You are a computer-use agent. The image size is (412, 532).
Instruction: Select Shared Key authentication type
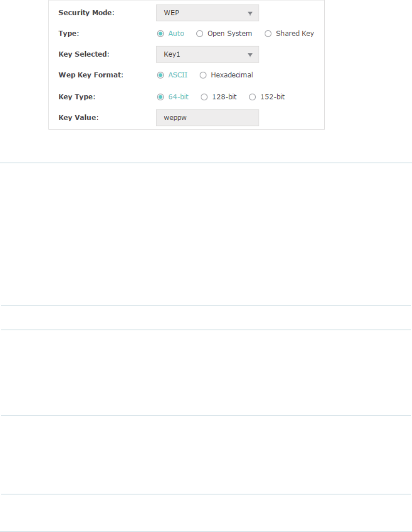point(268,34)
